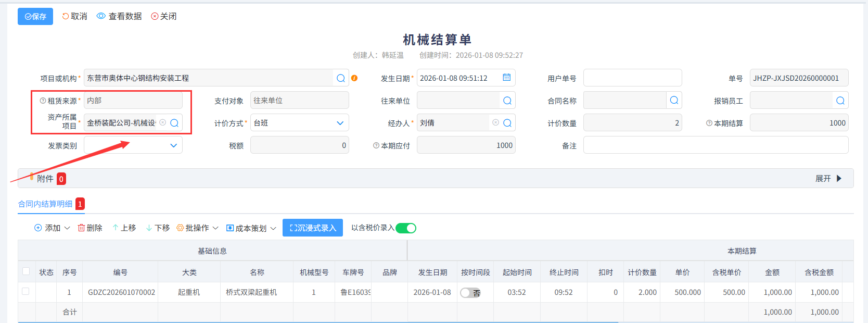Image resolution: width=868 pixels, height=323 pixels.
Task: Switch to 合同内结算明细 tab
Action: coord(45,204)
